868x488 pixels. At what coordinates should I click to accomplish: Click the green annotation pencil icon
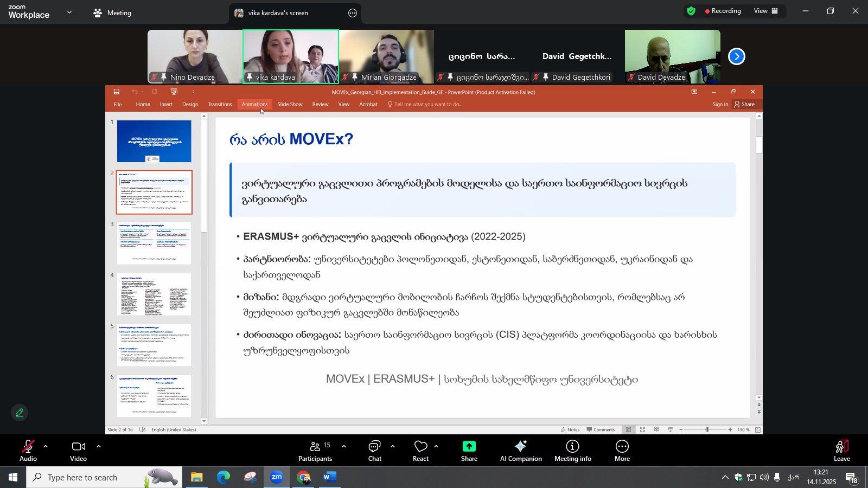click(20, 413)
